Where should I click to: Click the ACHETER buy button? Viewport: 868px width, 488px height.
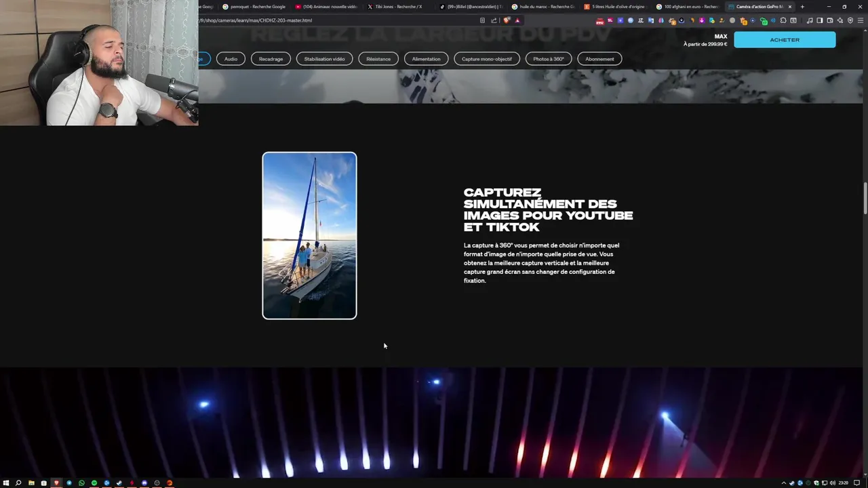pos(785,40)
